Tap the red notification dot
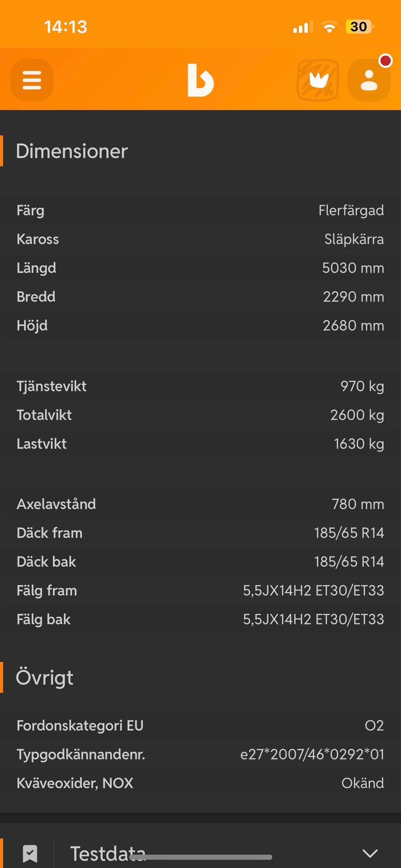 pos(385,61)
